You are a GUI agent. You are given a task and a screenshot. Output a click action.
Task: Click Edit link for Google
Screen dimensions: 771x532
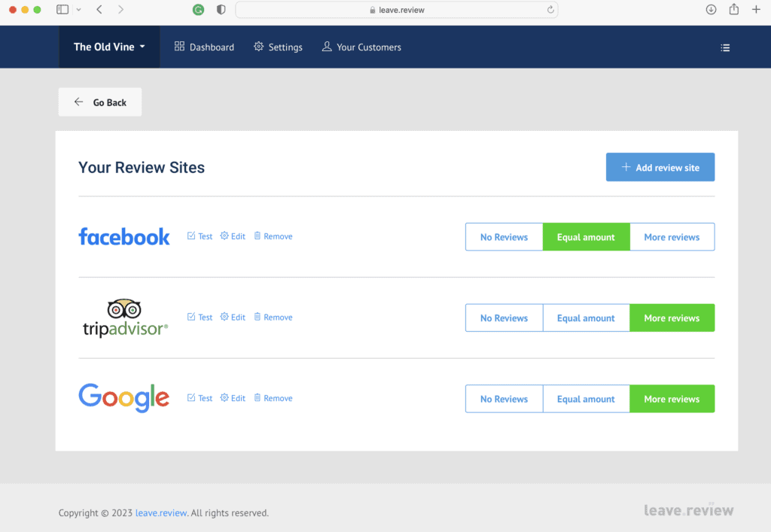(x=233, y=398)
